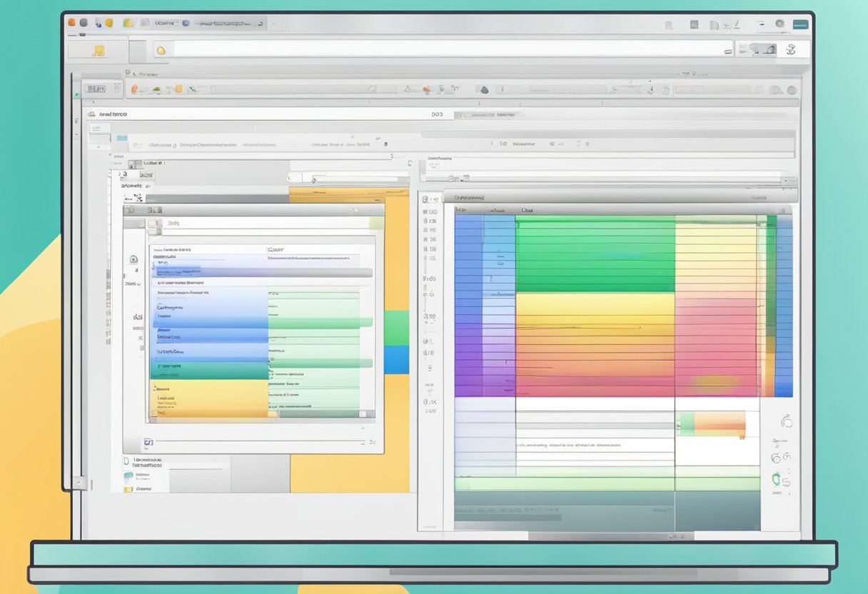Open dropdown arrow at right of upper panel bar
The height and width of the screenshot is (594, 868).
click(x=787, y=181)
